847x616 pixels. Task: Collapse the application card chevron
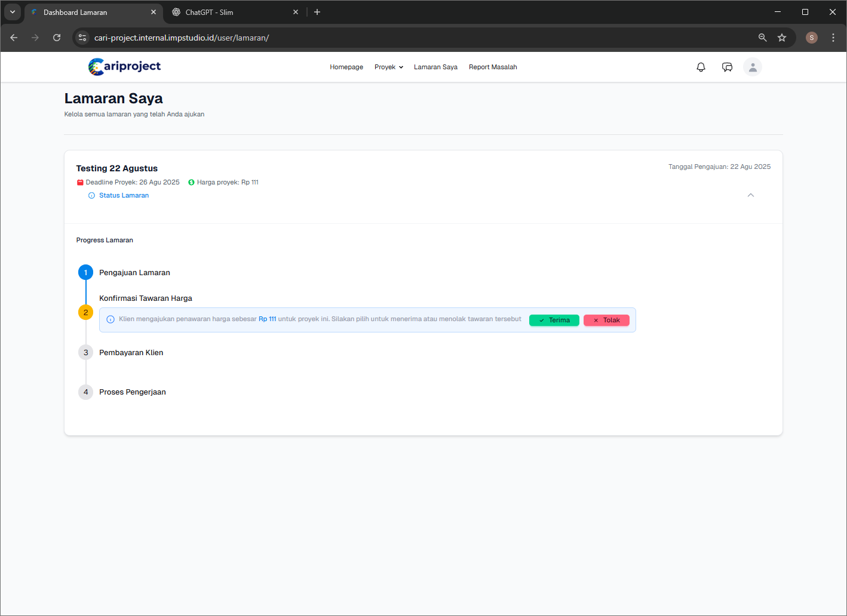point(751,195)
